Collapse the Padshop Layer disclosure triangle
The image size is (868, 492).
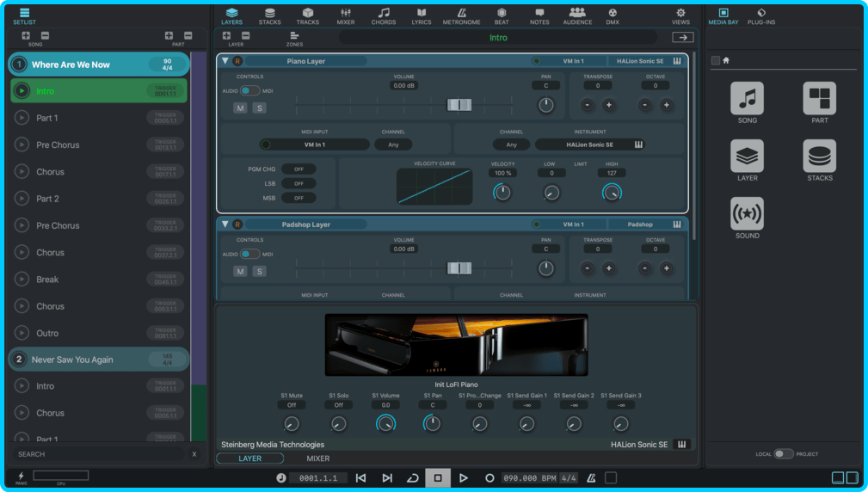tap(225, 224)
